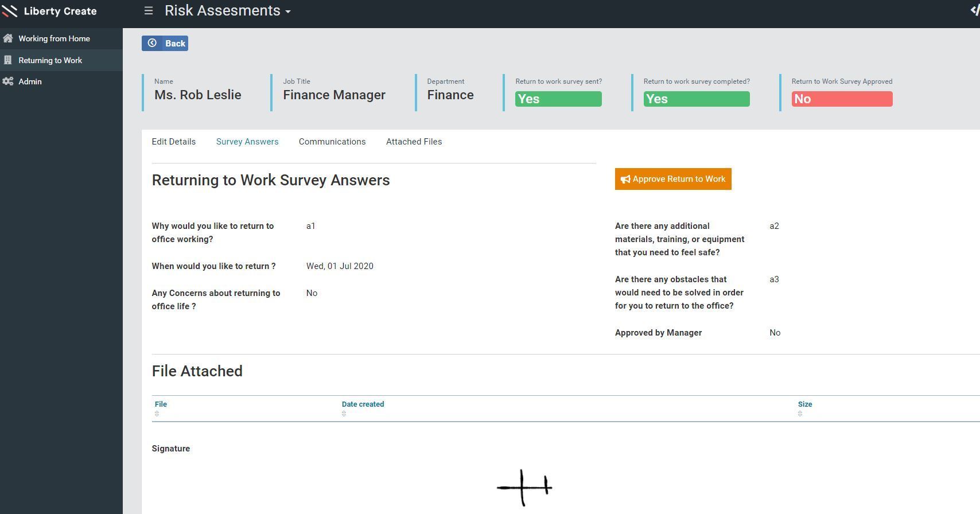
Task: Click the Working from Home house icon
Action: click(x=8, y=38)
